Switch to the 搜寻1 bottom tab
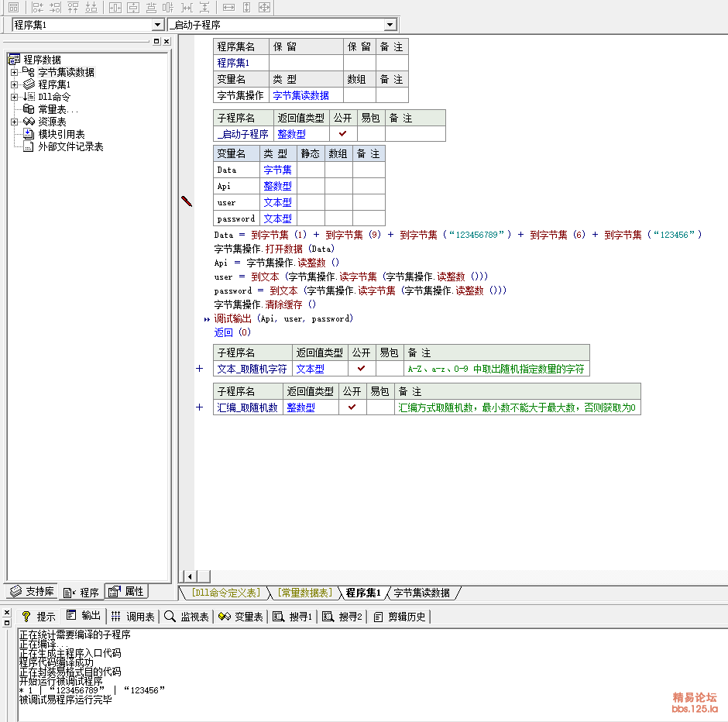Viewport: 728px width, 722px height. click(293, 616)
